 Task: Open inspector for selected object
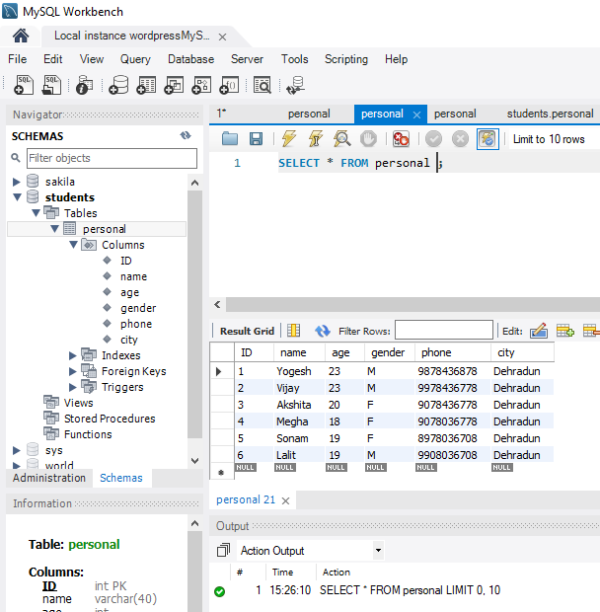[84, 85]
